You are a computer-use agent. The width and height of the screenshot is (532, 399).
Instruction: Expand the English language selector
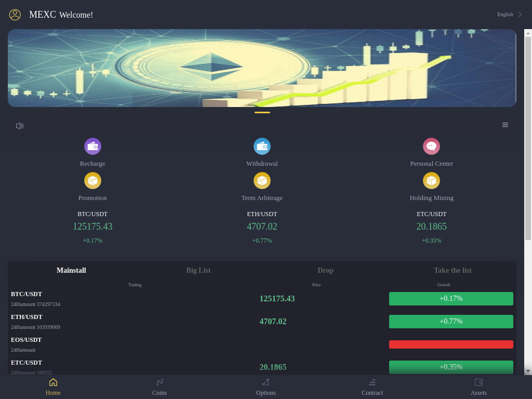509,15
